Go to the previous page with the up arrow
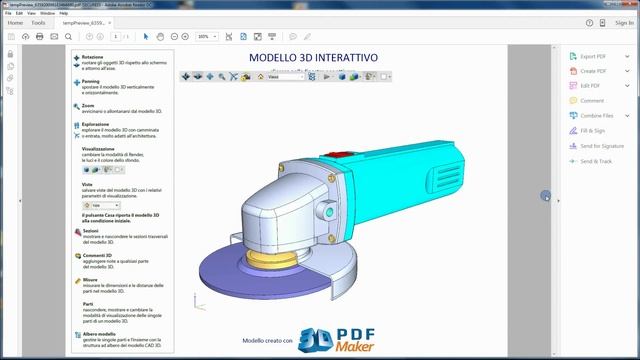Image resolution: width=640 pixels, height=360 pixels. 89,37
